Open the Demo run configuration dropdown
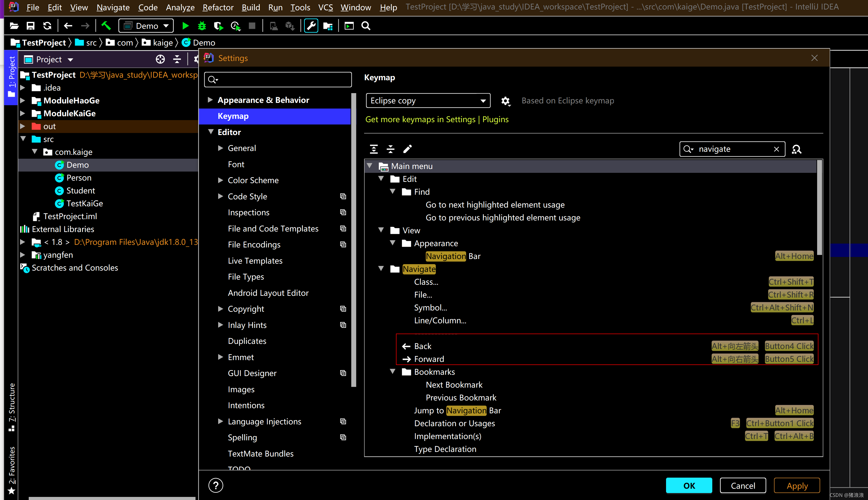The height and width of the screenshot is (500, 868). point(146,26)
